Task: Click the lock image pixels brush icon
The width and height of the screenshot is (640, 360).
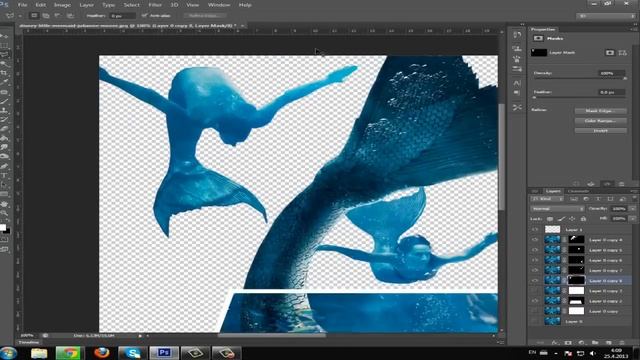Action: point(561,219)
